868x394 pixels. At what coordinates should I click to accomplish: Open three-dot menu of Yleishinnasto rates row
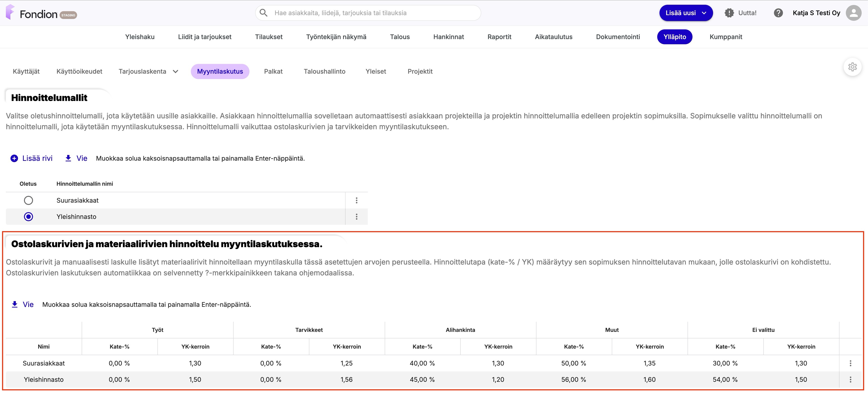tap(850, 379)
